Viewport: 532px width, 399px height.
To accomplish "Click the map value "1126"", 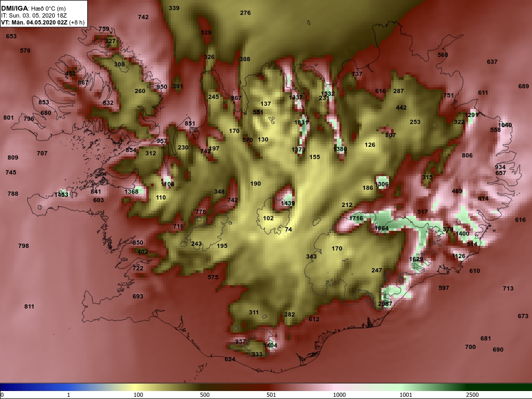I will coord(459,256).
